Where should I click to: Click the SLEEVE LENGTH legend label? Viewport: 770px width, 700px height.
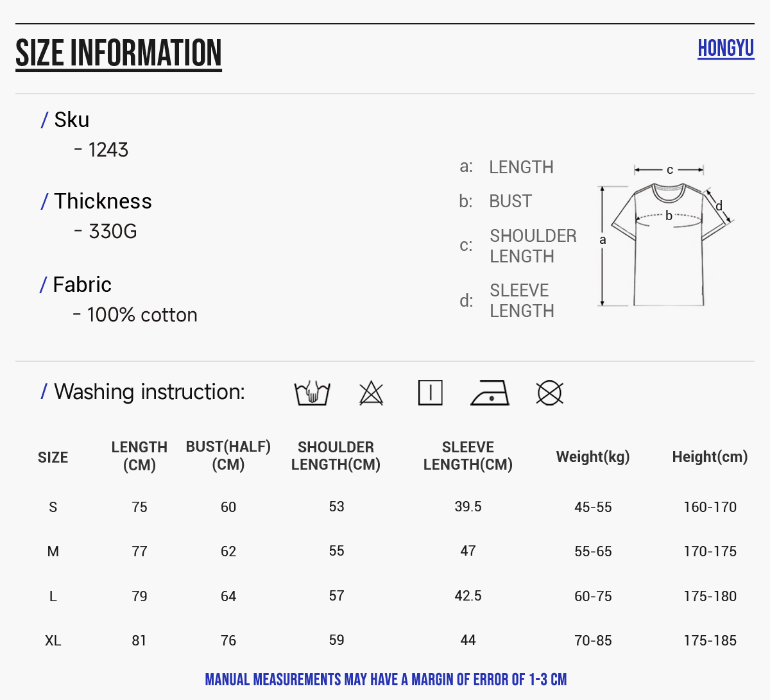[x=522, y=300]
